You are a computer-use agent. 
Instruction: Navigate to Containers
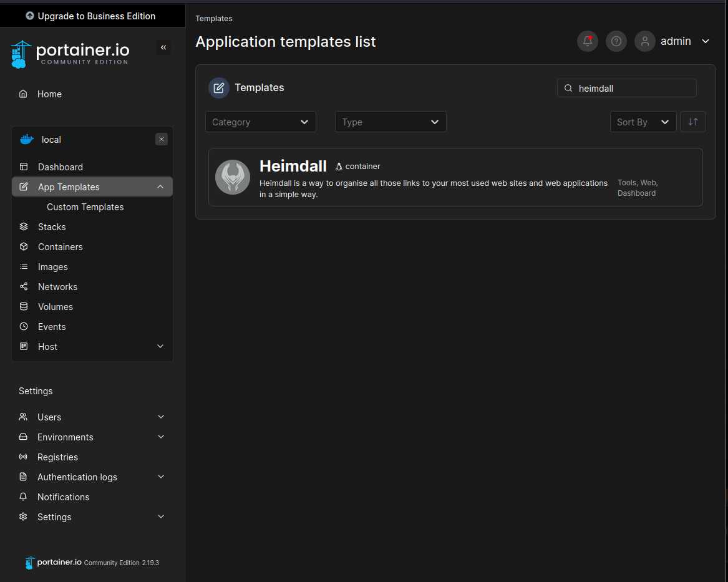click(61, 247)
